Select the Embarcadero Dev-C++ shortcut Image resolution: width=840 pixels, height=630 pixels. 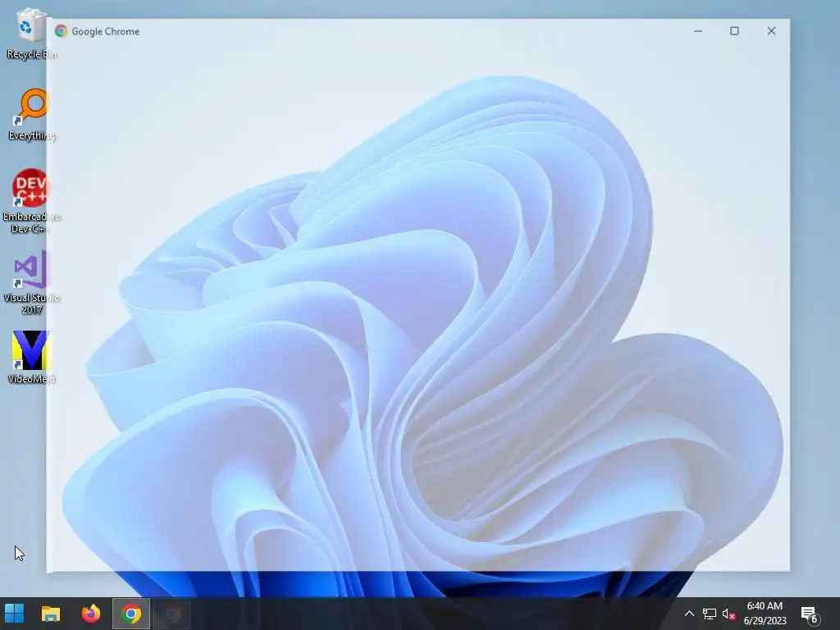tap(31, 202)
